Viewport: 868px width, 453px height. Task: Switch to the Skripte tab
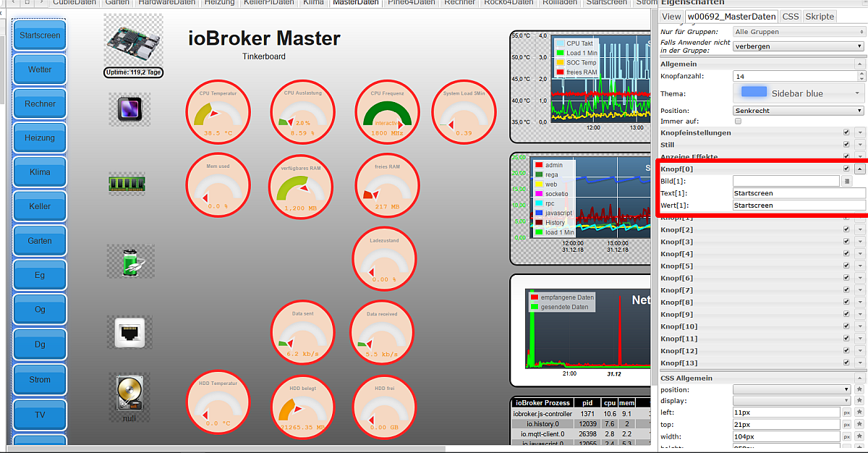coord(819,16)
